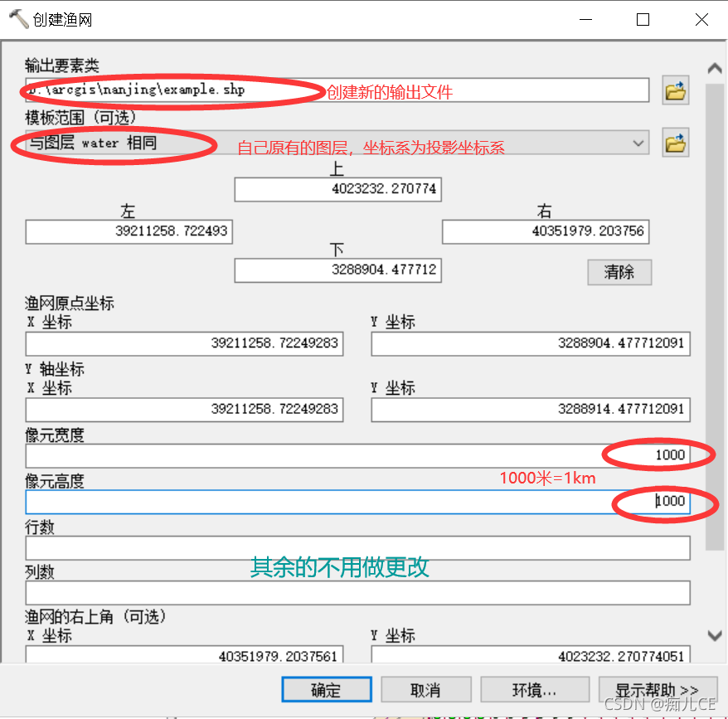The width and height of the screenshot is (728, 719).
Task: Click the vertical scrollbar thumb
Action: point(715,317)
